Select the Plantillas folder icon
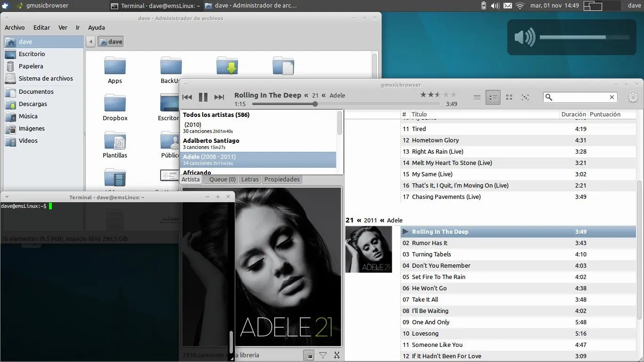The image size is (644, 362). [x=115, y=140]
